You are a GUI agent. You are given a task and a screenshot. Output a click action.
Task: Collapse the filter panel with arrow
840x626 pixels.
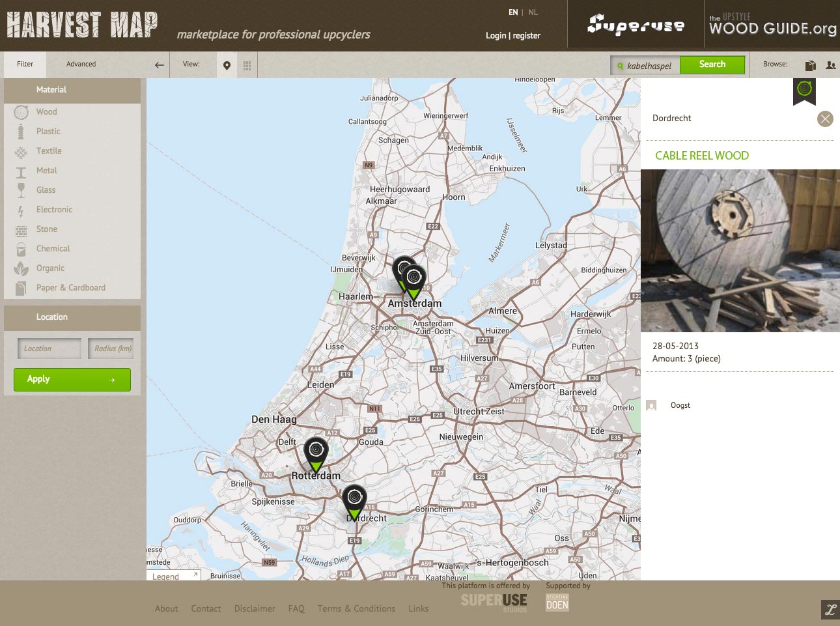159,65
